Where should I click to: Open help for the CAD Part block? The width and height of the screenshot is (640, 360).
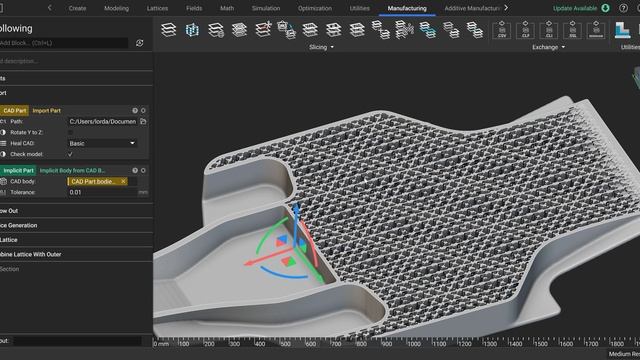135,111
